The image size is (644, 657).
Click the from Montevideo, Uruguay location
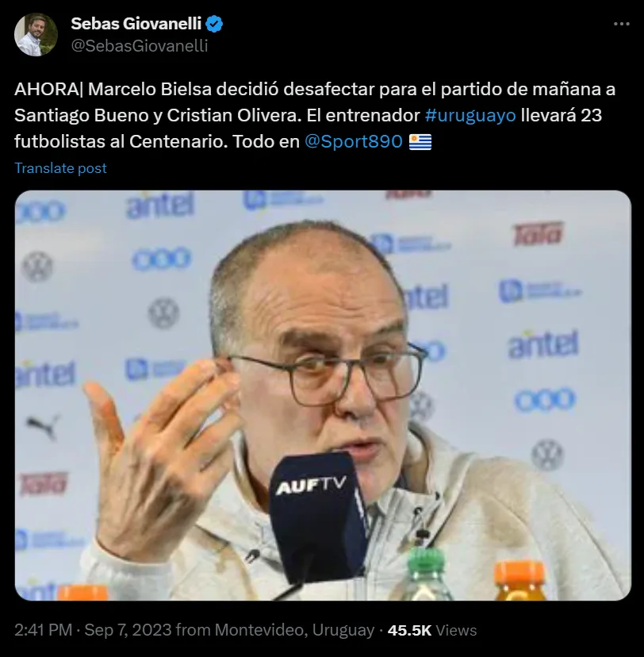pyautogui.click(x=275, y=630)
